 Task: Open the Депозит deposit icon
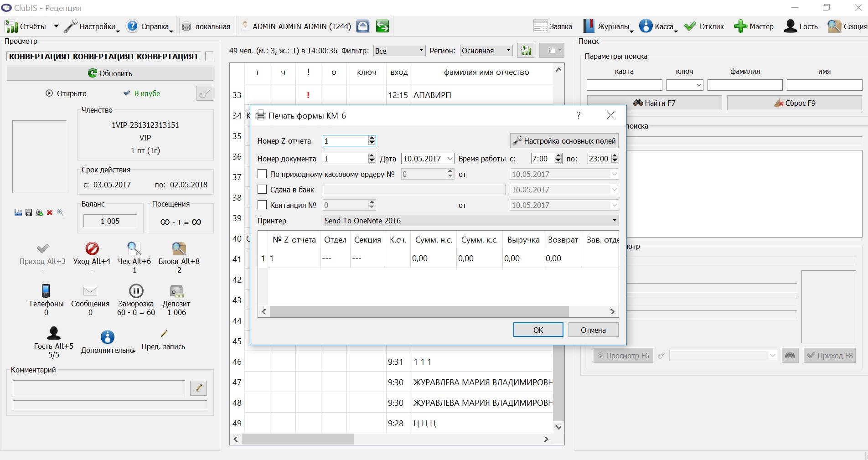point(176,291)
